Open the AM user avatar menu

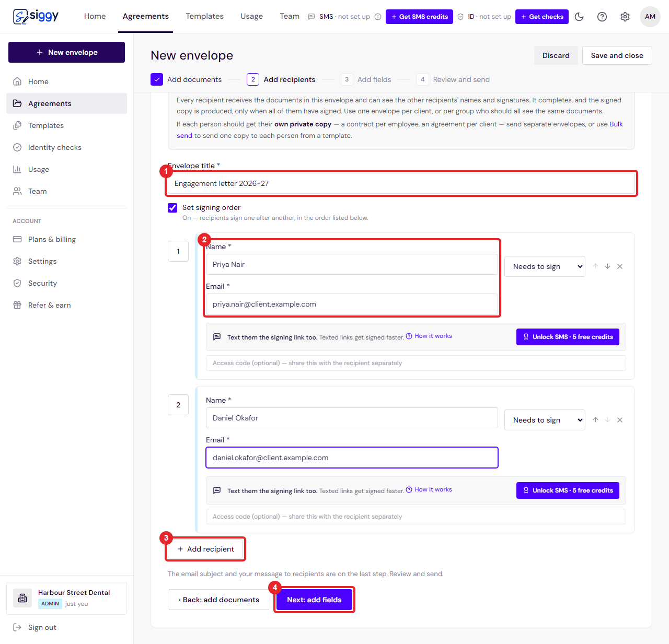[650, 17]
